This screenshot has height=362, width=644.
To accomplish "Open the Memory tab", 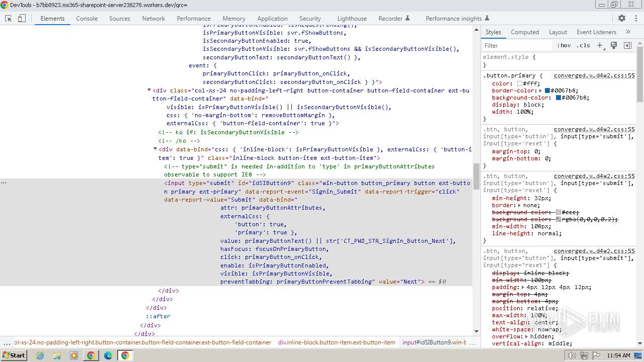I will (234, 18).
